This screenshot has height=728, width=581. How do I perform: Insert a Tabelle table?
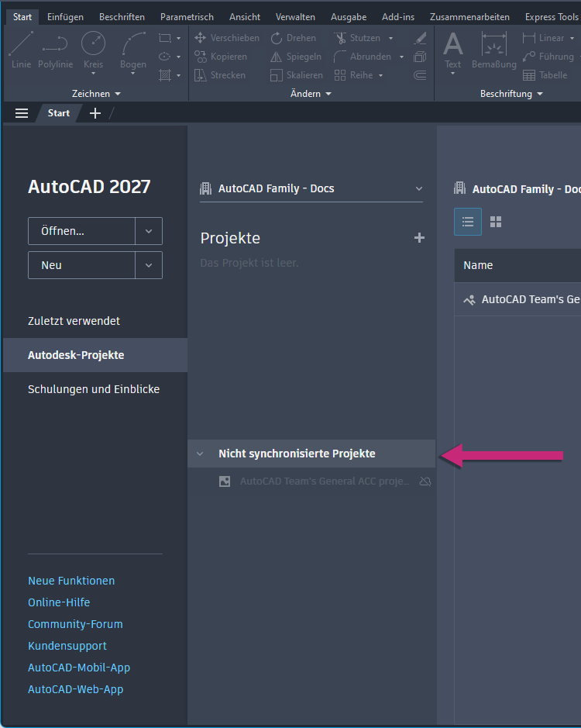tap(545, 75)
